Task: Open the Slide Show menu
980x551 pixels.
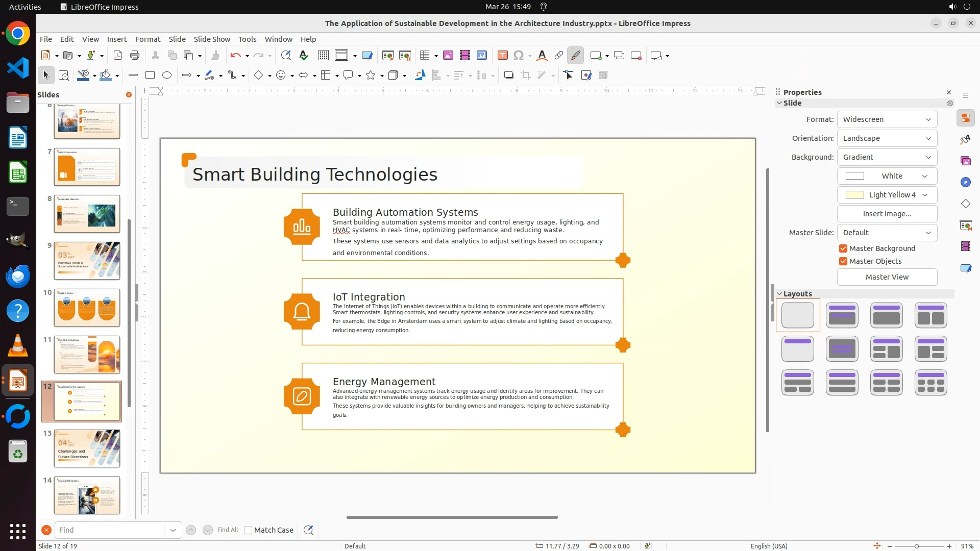Action: pos(212,39)
